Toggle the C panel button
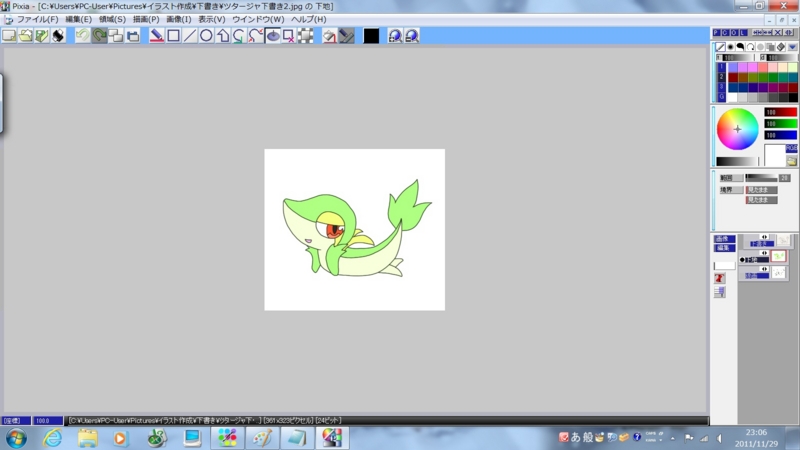The width and height of the screenshot is (800, 450). coord(724,33)
